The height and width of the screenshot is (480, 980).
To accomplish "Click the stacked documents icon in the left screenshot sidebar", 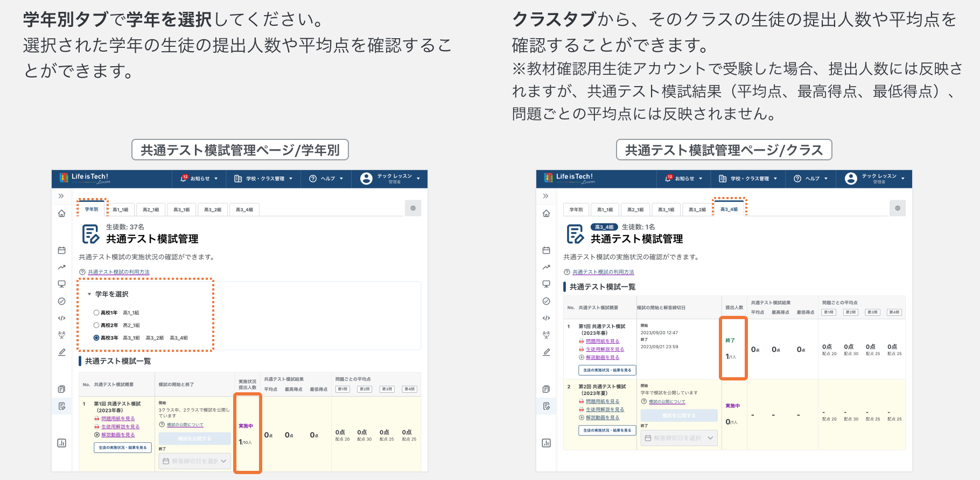I will click(61, 389).
